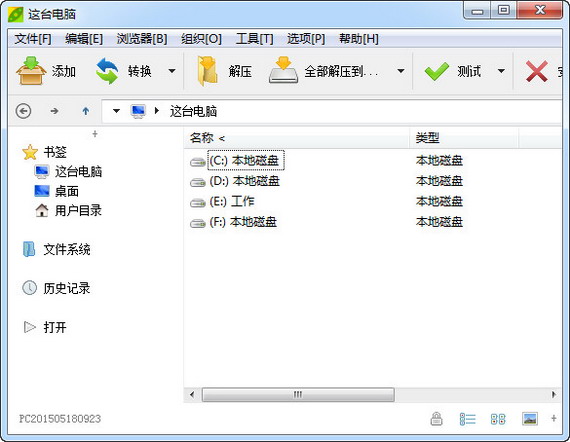The image size is (570, 442).
Task: Open the 帮助[H] menu
Action: click(359, 39)
